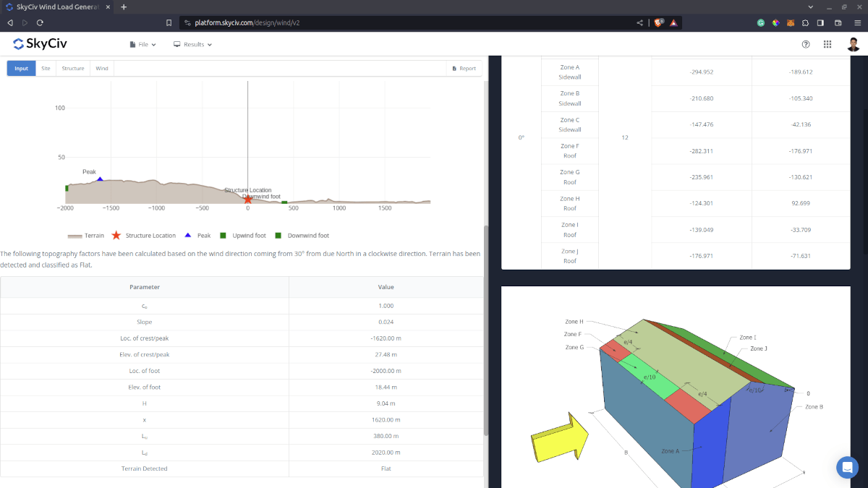Screen dimensions: 868x488
Task: Open the SkyCiv apps grid icon
Action: [827, 44]
